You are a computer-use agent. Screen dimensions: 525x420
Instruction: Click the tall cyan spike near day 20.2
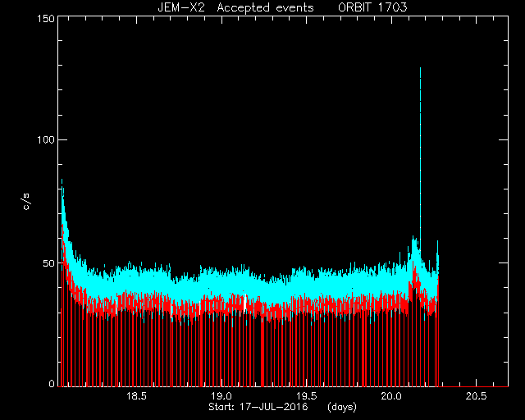[x=420, y=157]
